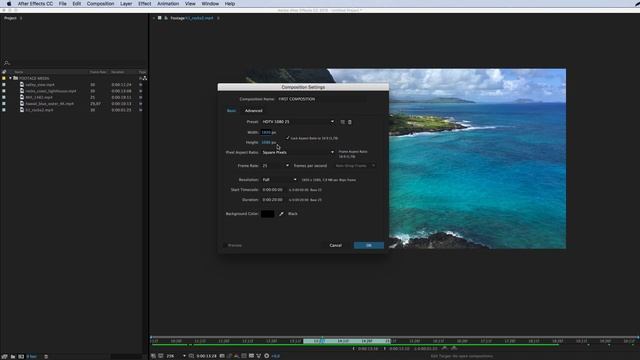Click the Set Out point icon
Screen dimensions: 640x360
pyautogui.click(x=384, y=349)
